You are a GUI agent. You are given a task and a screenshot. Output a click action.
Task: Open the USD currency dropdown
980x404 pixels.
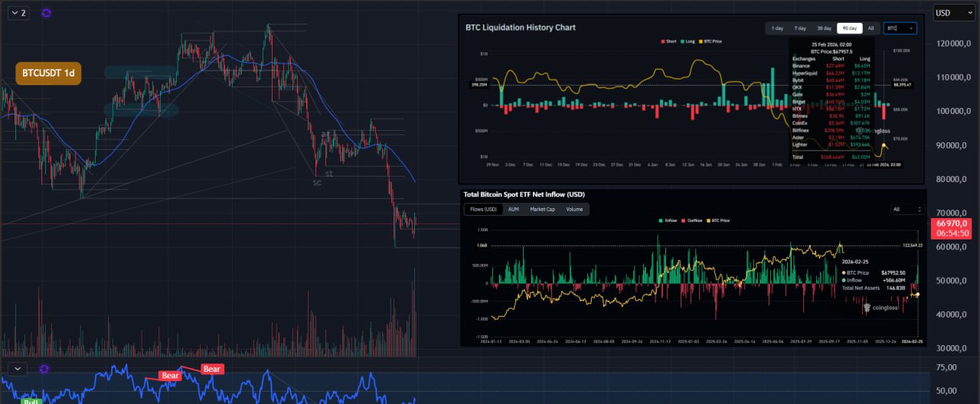pos(953,13)
